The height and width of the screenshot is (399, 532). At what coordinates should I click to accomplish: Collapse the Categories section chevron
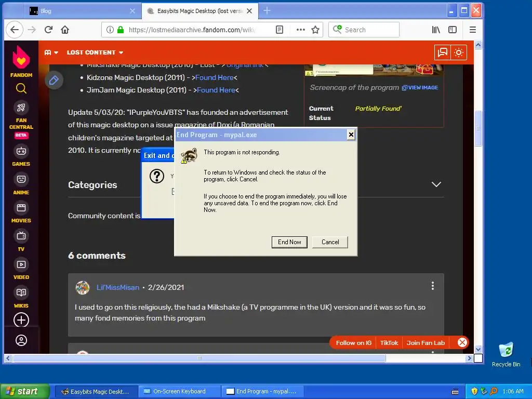[436, 184]
